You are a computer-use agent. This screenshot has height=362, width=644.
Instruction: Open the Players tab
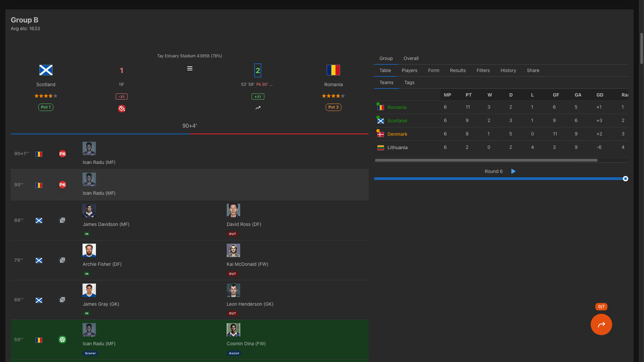[x=410, y=70]
